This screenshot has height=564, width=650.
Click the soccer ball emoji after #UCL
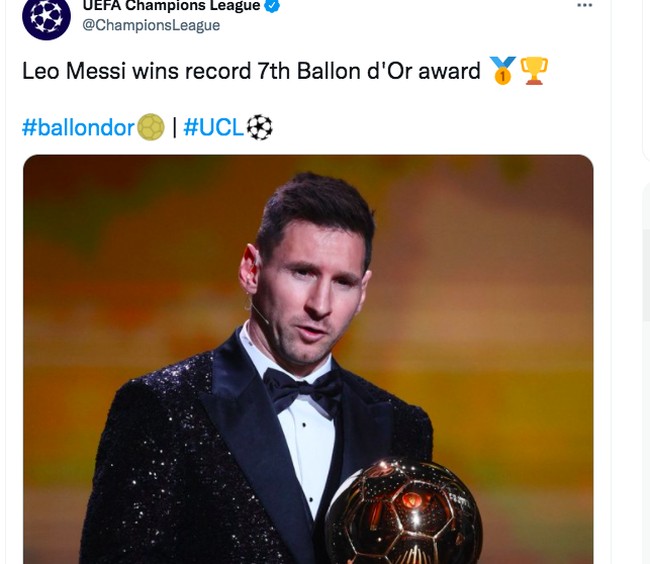[259, 128]
